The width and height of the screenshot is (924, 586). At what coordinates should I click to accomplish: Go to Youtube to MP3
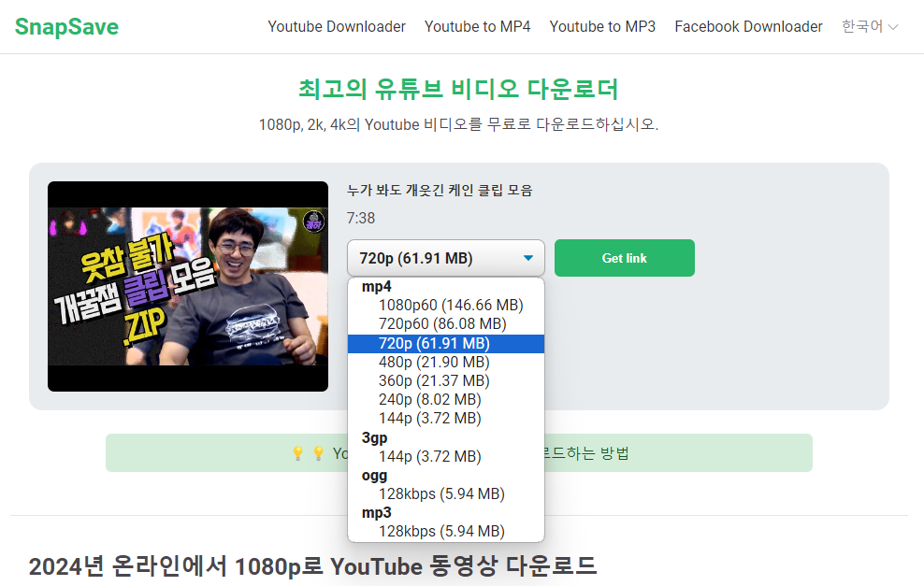pos(602,26)
